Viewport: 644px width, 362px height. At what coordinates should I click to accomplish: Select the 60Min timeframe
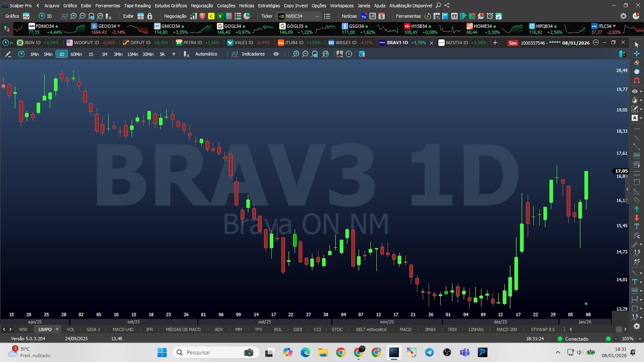pos(76,54)
